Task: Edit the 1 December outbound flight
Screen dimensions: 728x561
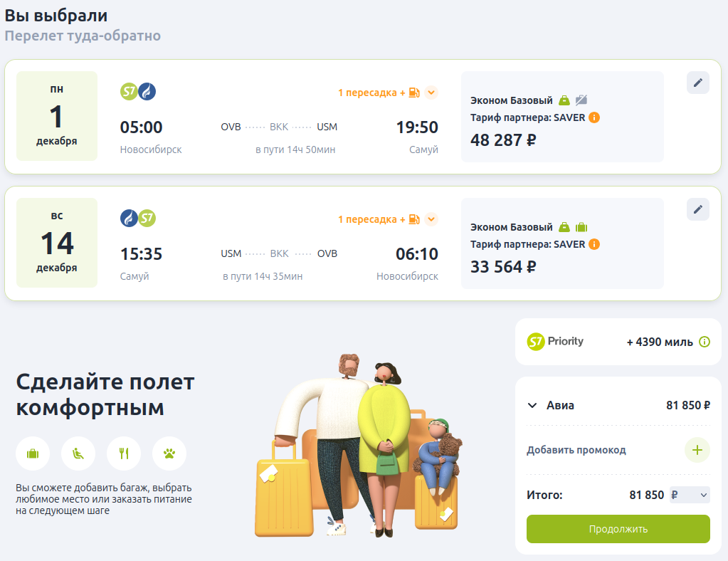Action: (x=698, y=83)
